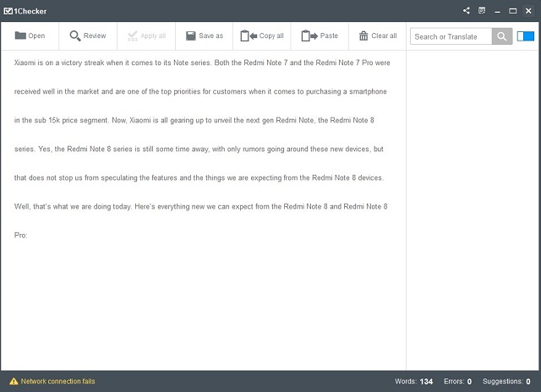Minimize the 1Checker window
Image resolution: width=541 pixels, height=392 pixels.
pos(497,11)
